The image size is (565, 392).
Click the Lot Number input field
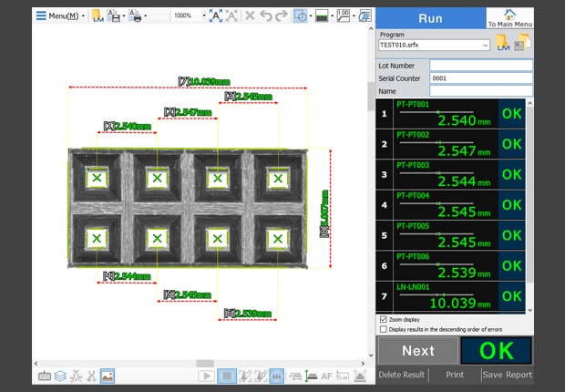click(480, 66)
